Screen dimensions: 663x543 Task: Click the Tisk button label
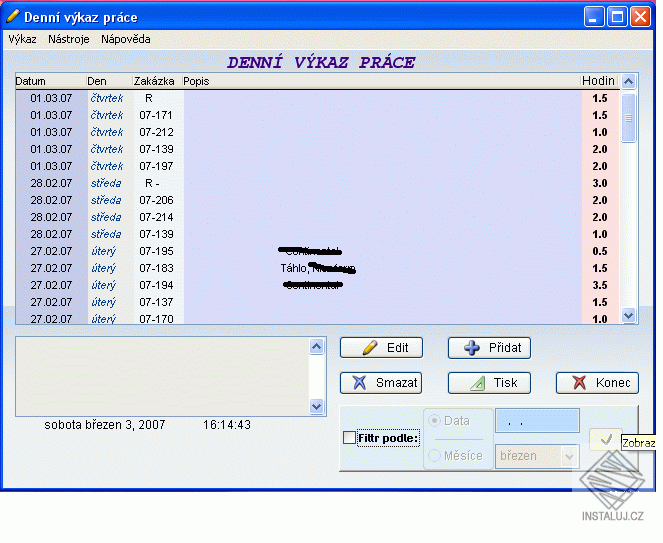coord(505,383)
